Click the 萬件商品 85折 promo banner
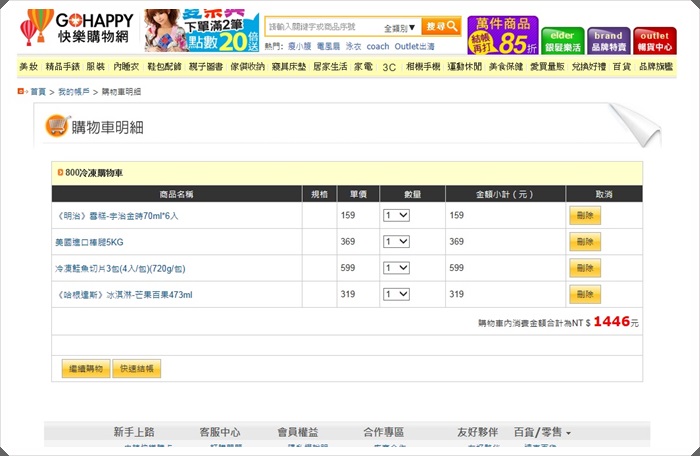This screenshot has height=456, width=700. [502, 34]
